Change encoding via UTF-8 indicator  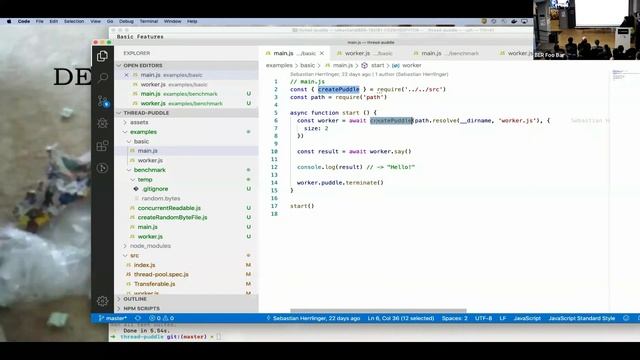483,318
